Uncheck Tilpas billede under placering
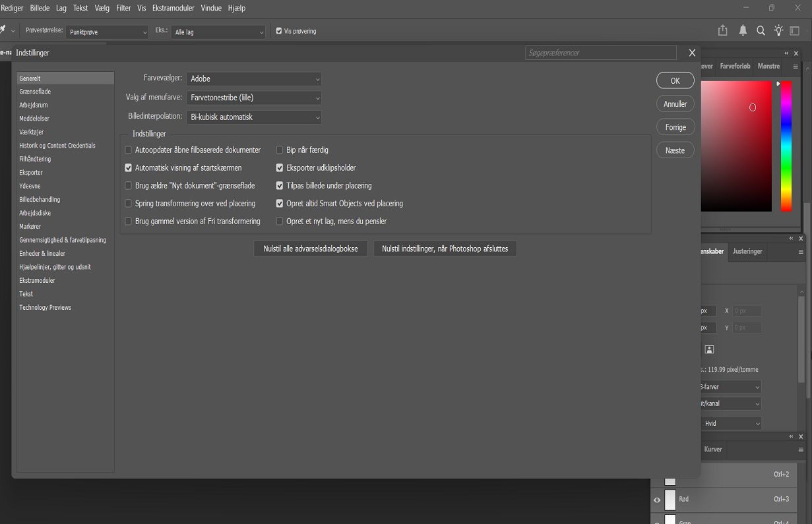 (x=280, y=186)
